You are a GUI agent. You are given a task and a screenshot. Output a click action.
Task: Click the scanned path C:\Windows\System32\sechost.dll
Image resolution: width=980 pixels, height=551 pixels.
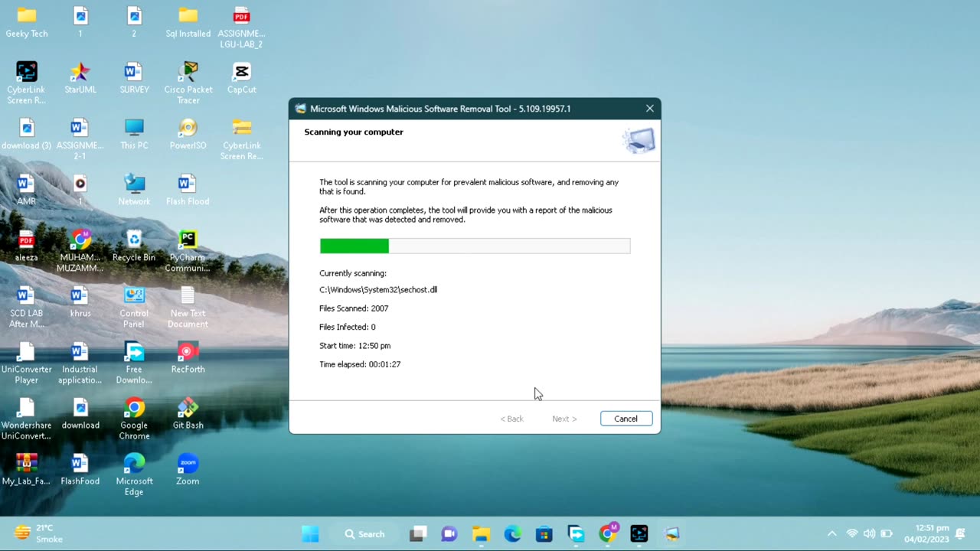point(378,290)
